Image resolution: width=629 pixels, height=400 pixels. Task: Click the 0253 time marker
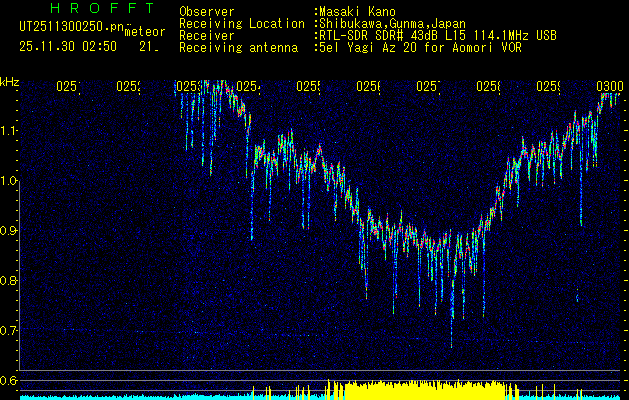click(188, 86)
